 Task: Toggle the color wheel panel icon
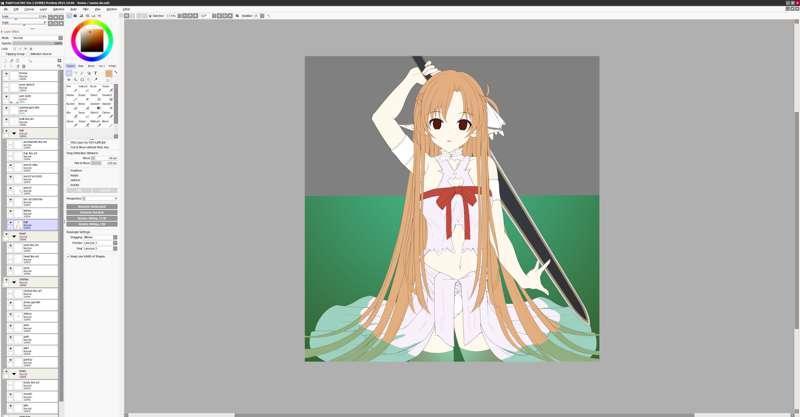[69, 16]
